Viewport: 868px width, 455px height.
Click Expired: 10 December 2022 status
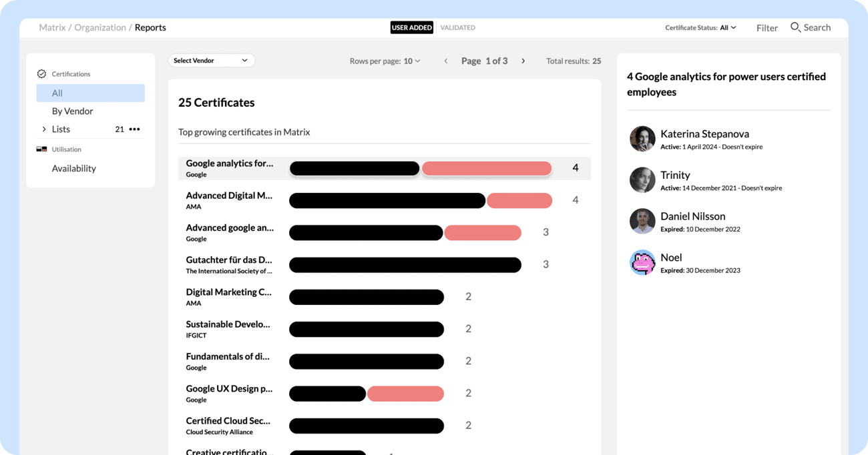tap(700, 230)
